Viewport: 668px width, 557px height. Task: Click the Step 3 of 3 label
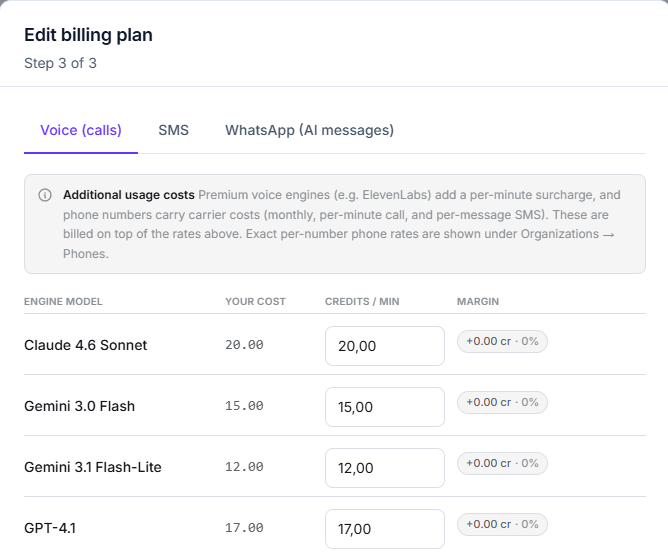[60, 63]
